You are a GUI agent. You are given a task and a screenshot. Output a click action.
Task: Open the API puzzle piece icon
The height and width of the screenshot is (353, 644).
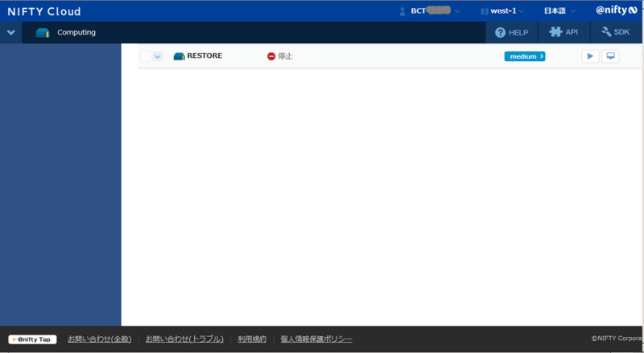[555, 32]
